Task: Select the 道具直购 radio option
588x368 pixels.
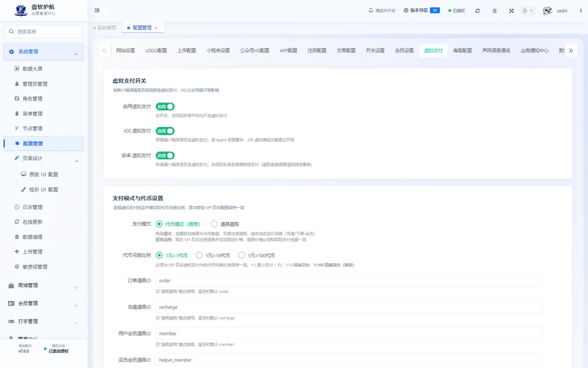Action: (225, 224)
